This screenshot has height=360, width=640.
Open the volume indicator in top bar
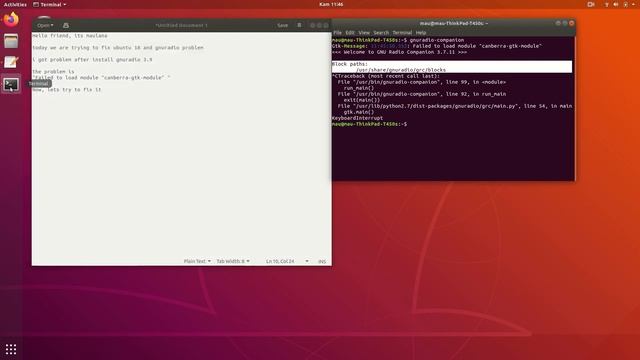click(x=616, y=4)
